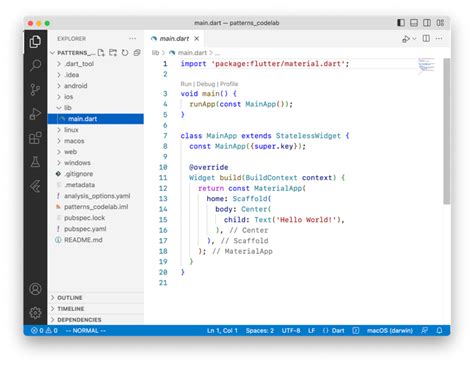
Task: Open the .gitignore file
Action: click(x=96, y=174)
